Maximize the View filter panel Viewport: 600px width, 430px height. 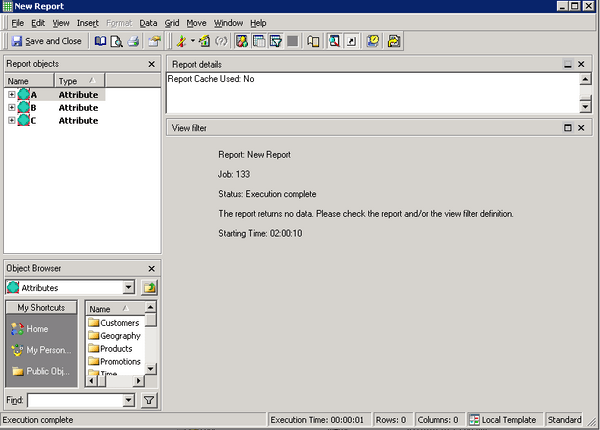pyautogui.click(x=568, y=128)
